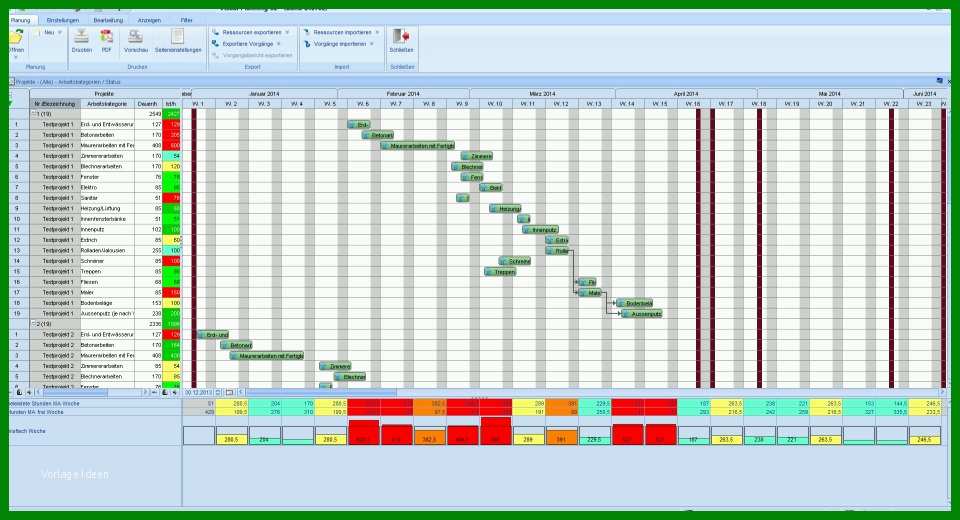Open dropdown arrow under Öffnen
Screen dimensions: 960x520
point(16,57)
